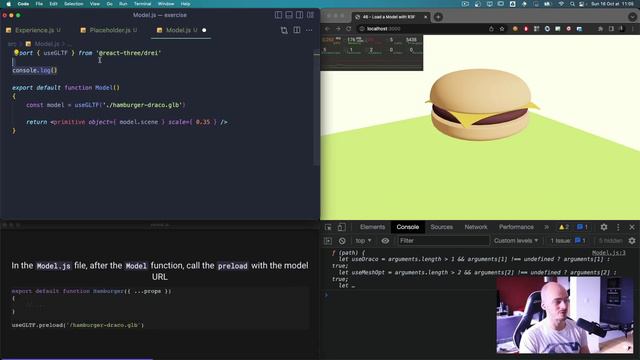
Task: Toggle primary sidebar layout icon in VS Code
Action: [x=278, y=15]
